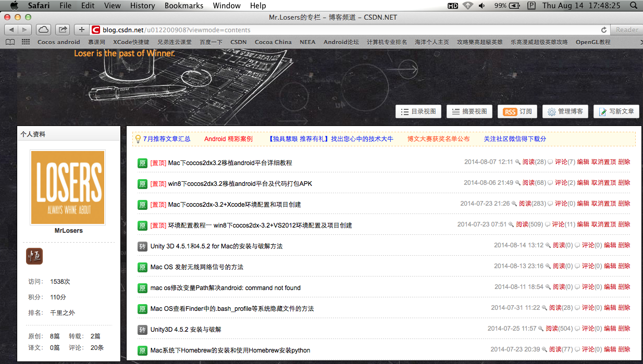Click green 原 icon beside mac os修改变量Path
Viewport: 643px width, 364px height.
142,288
